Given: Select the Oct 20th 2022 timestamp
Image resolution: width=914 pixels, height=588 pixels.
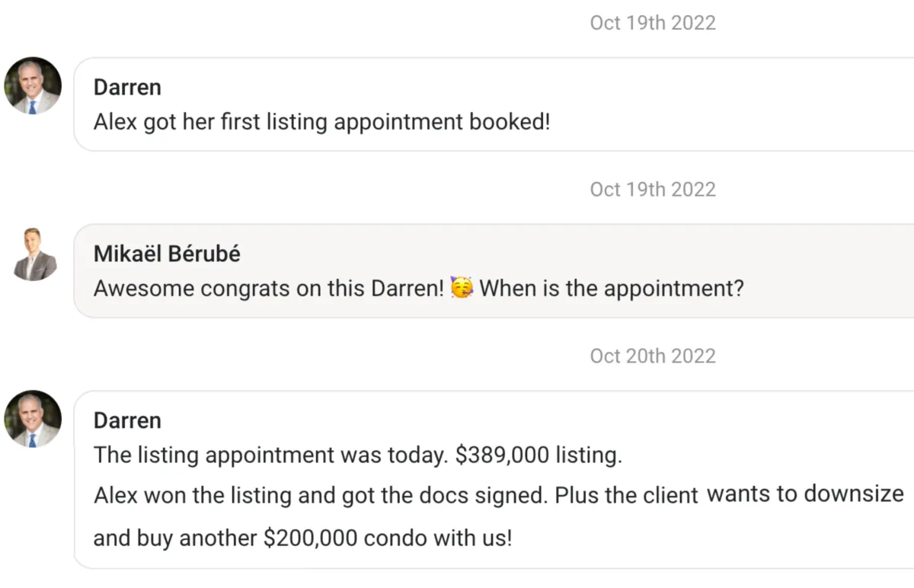Looking at the screenshot, I should pyautogui.click(x=653, y=356).
